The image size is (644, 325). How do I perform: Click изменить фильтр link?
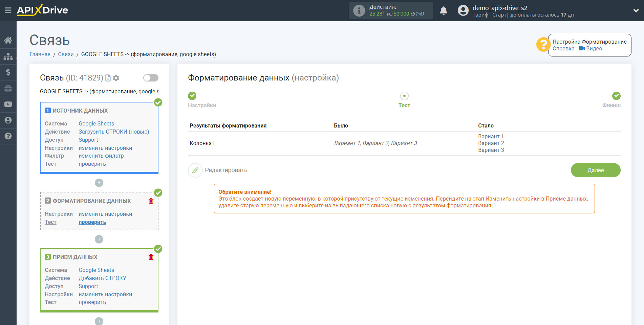coord(101,156)
